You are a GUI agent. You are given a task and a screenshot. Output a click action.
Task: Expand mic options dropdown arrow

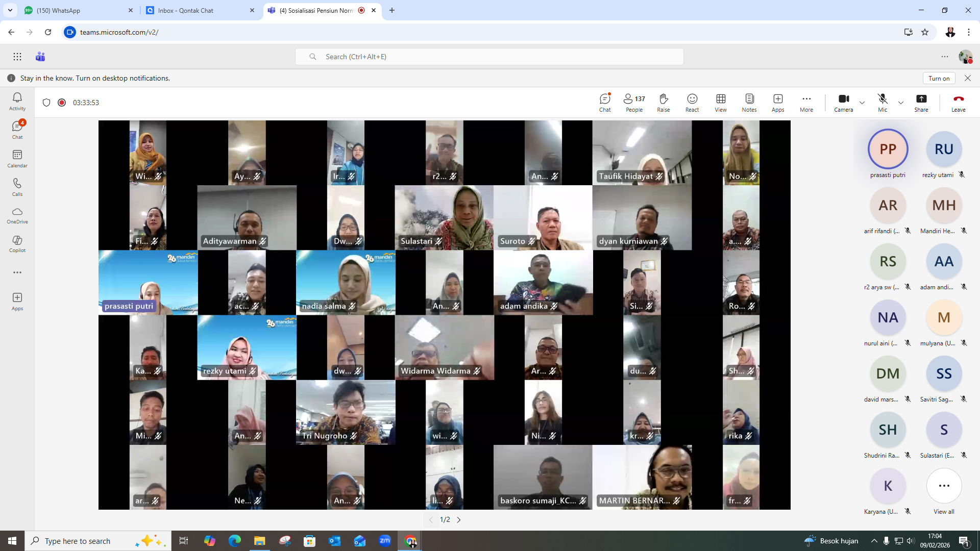[x=901, y=103]
